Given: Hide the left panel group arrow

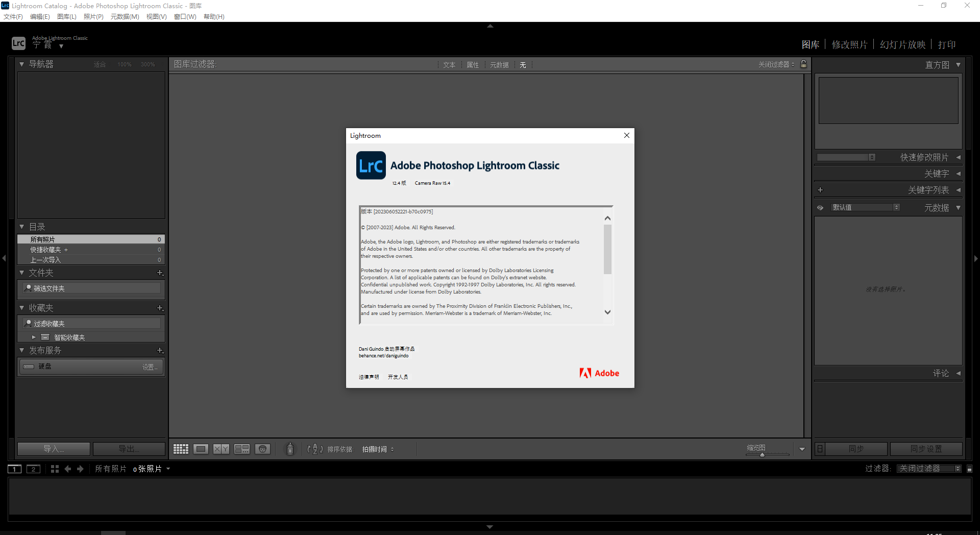Looking at the screenshot, I should click(4, 258).
